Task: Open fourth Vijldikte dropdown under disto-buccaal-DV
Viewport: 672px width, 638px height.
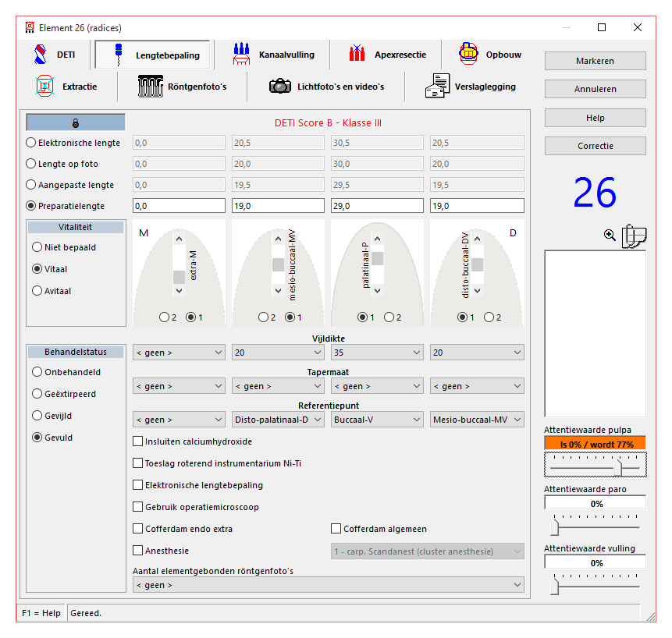Action: point(477,353)
